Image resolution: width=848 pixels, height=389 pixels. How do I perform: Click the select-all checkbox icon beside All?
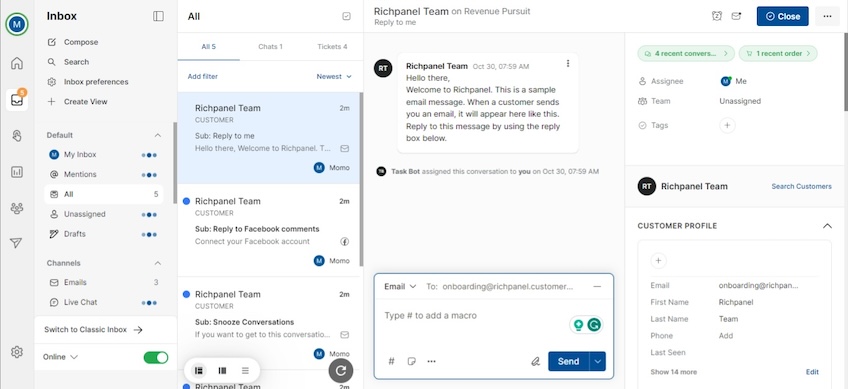click(x=346, y=17)
